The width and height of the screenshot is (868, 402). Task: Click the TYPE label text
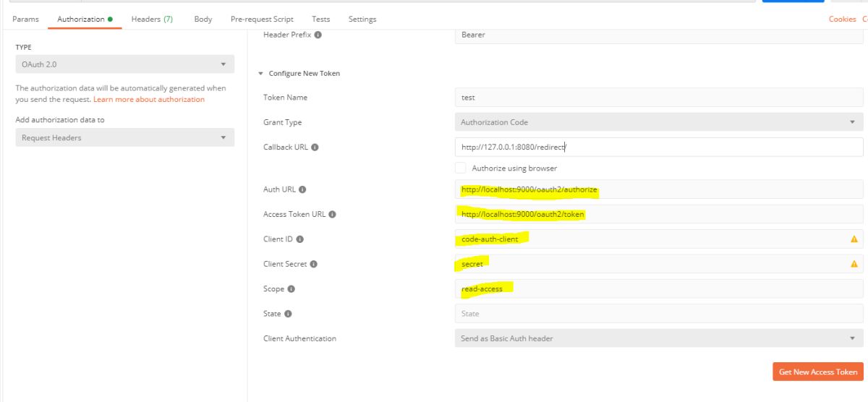pos(23,47)
